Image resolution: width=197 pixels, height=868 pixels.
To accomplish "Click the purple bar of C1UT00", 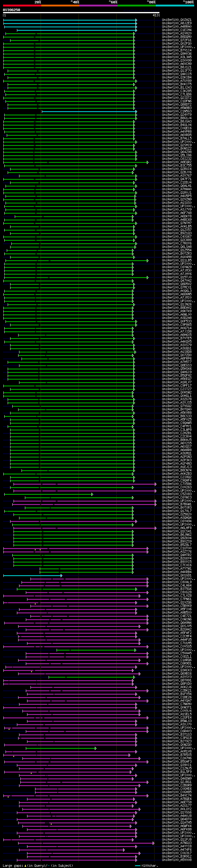I will tap(76, 548).
